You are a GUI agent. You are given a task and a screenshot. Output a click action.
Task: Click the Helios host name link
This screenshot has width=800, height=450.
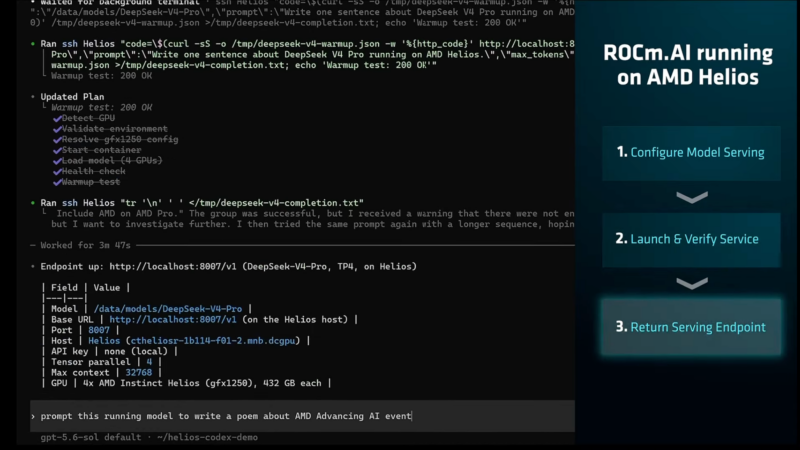pyautogui.click(x=104, y=341)
